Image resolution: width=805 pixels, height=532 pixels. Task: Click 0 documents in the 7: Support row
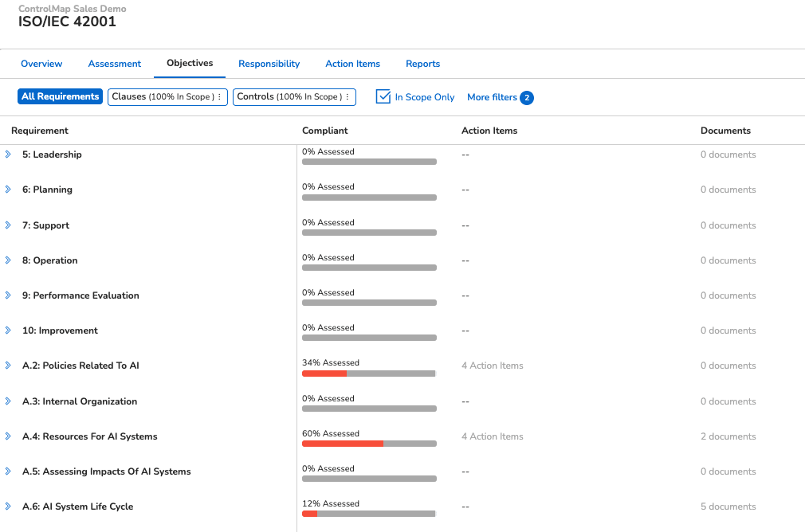pyautogui.click(x=728, y=225)
